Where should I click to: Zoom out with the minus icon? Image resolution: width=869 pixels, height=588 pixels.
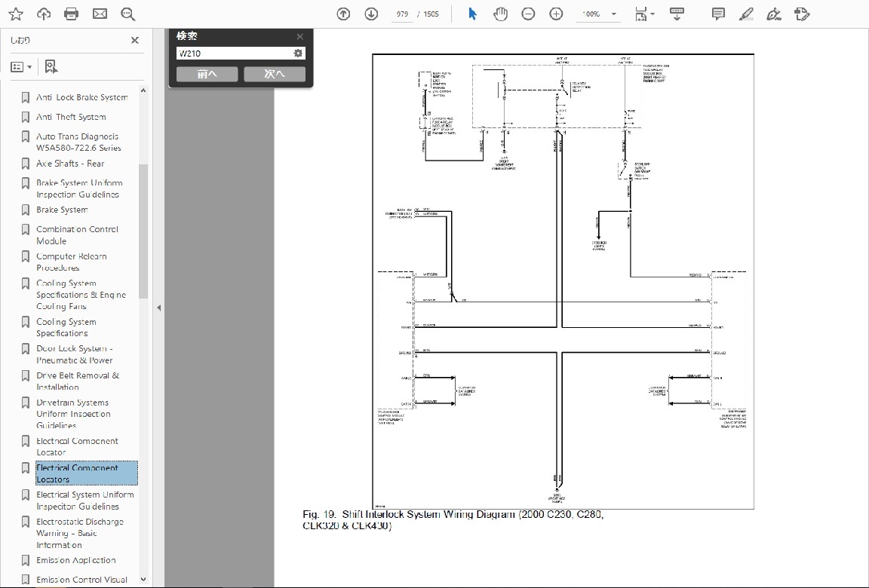pos(528,14)
